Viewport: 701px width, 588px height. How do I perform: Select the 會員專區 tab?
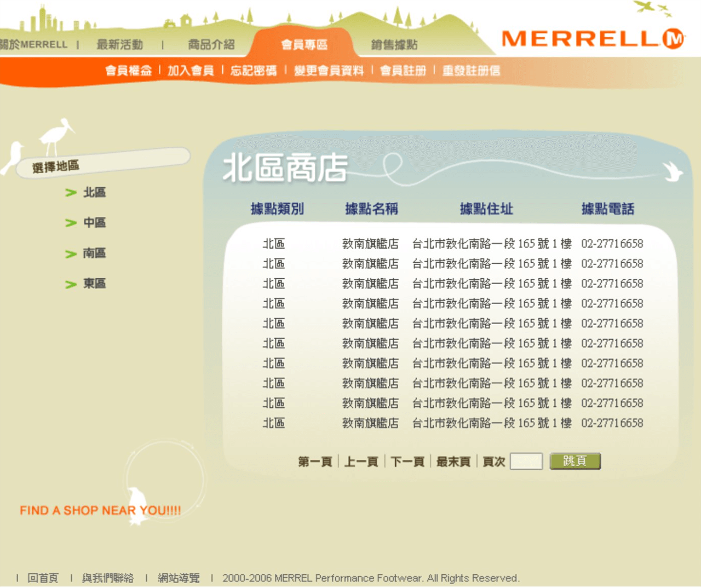(304, 45)
